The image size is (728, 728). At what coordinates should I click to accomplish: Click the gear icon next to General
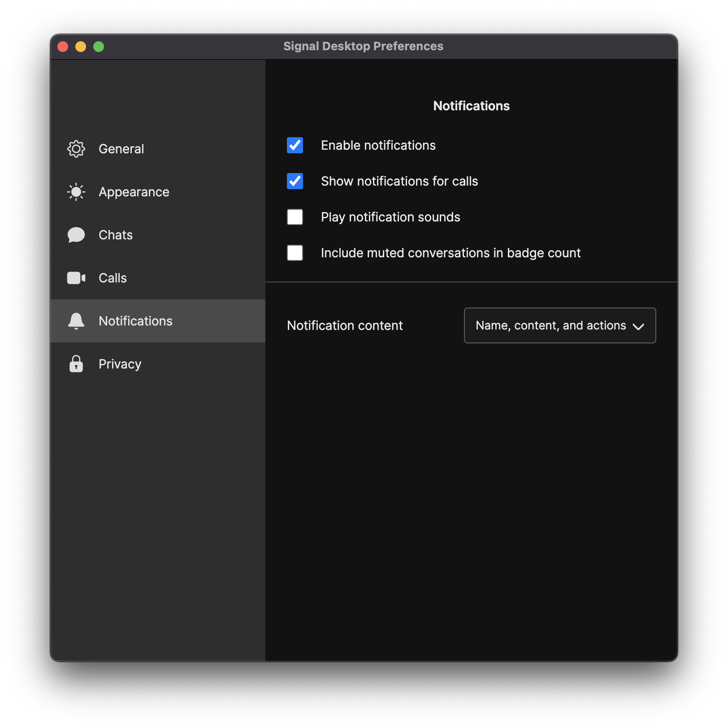pos(76,148)
